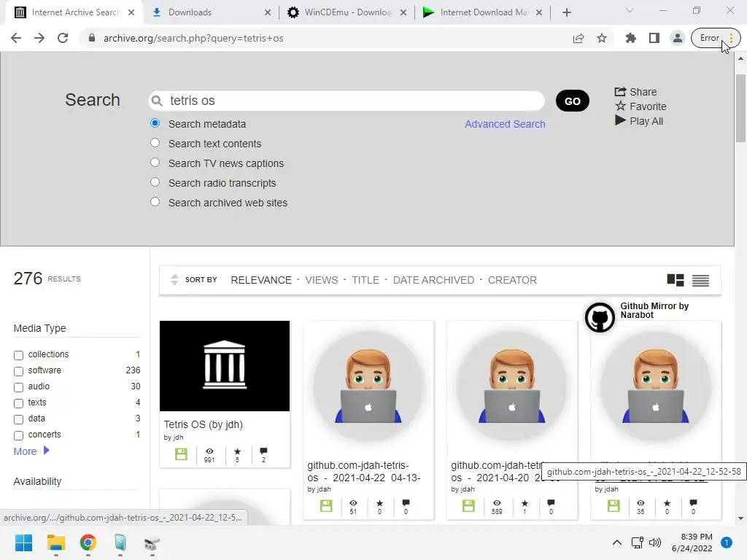Viewport: 747px width, 560px height.
Task: Toggle sort direction arrows beside SORT BY
Action: click(x=174, y=279)
